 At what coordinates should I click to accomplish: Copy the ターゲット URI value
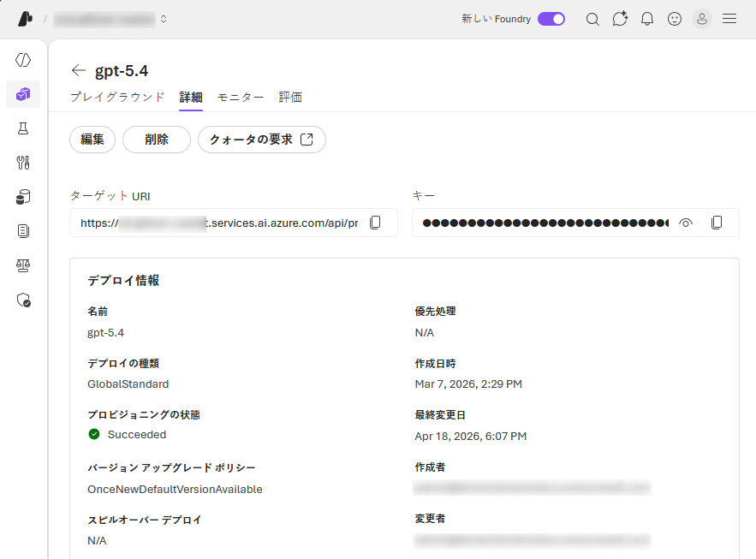375,223
